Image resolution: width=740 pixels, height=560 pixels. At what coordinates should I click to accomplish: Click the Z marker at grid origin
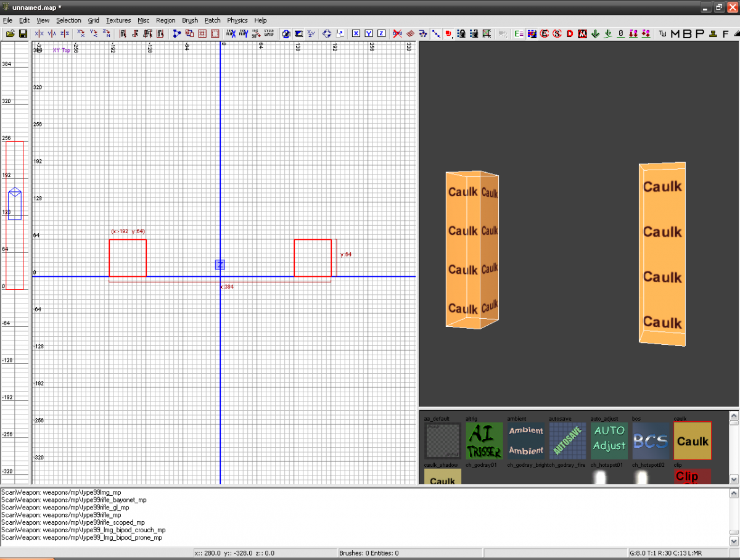pos(220,265)
